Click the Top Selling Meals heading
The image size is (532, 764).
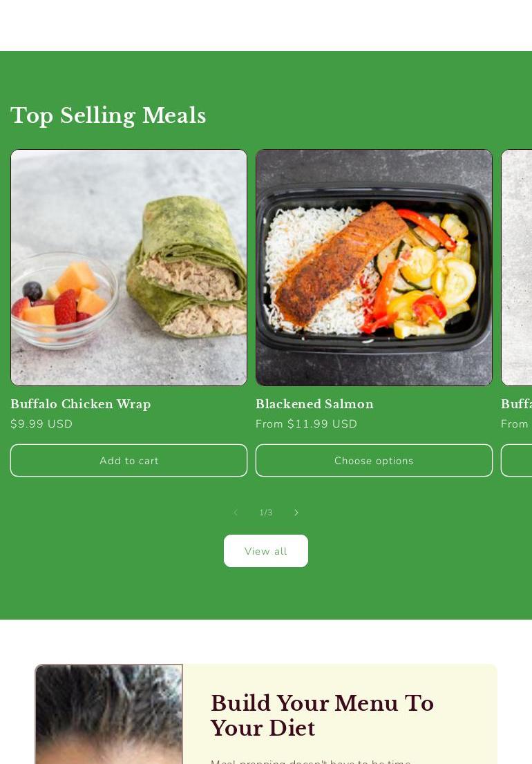pos(108,116)
